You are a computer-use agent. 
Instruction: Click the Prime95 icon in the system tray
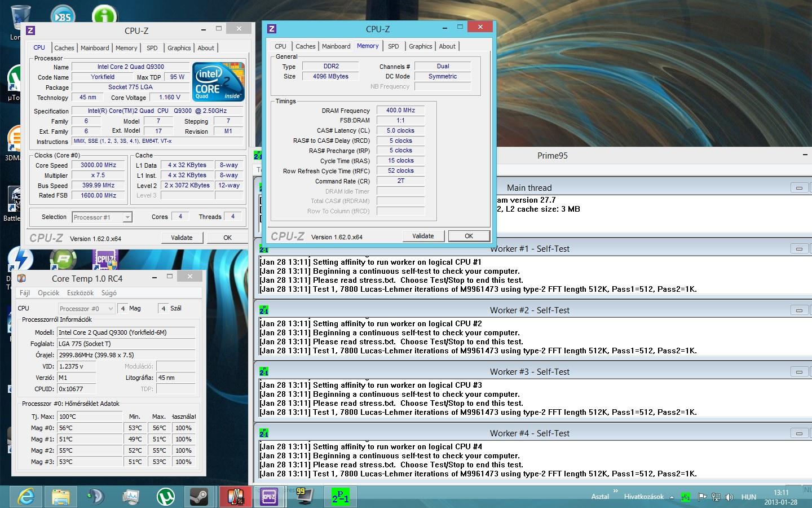point(686,497)
